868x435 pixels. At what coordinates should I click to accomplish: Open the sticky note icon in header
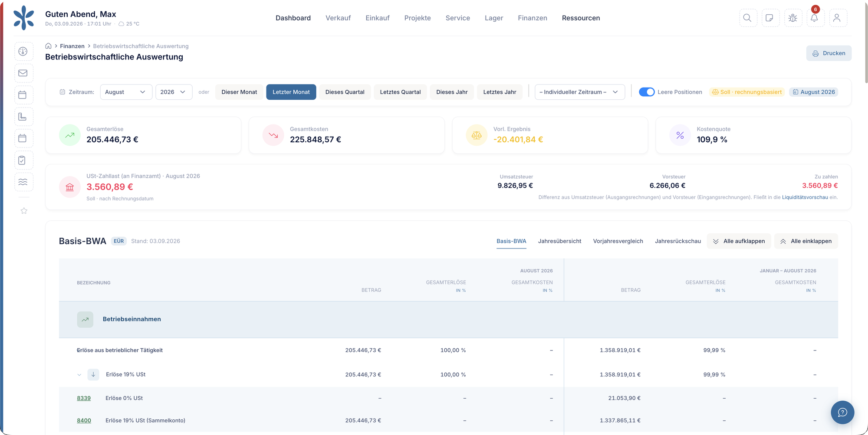point(770,18)
